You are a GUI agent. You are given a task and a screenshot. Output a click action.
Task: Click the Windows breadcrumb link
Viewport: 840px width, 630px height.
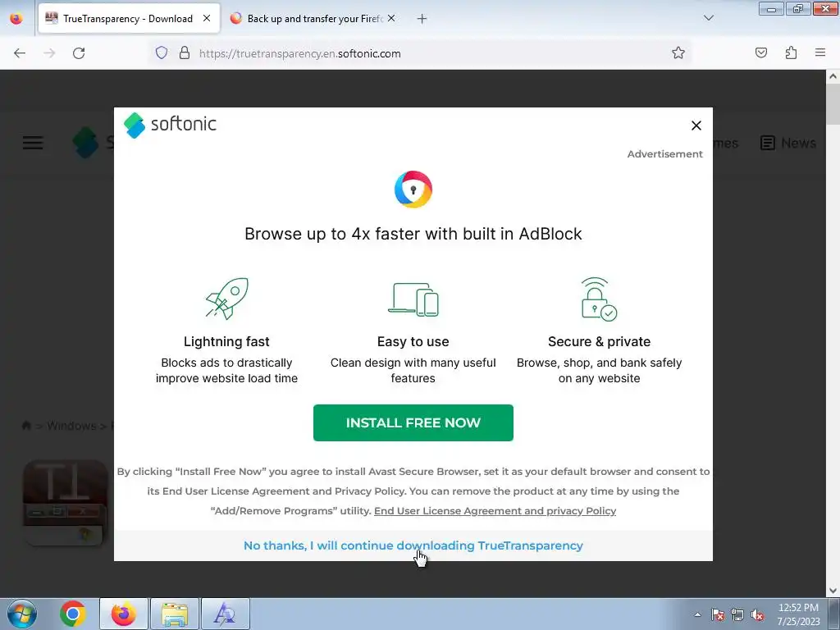(71, 426)
